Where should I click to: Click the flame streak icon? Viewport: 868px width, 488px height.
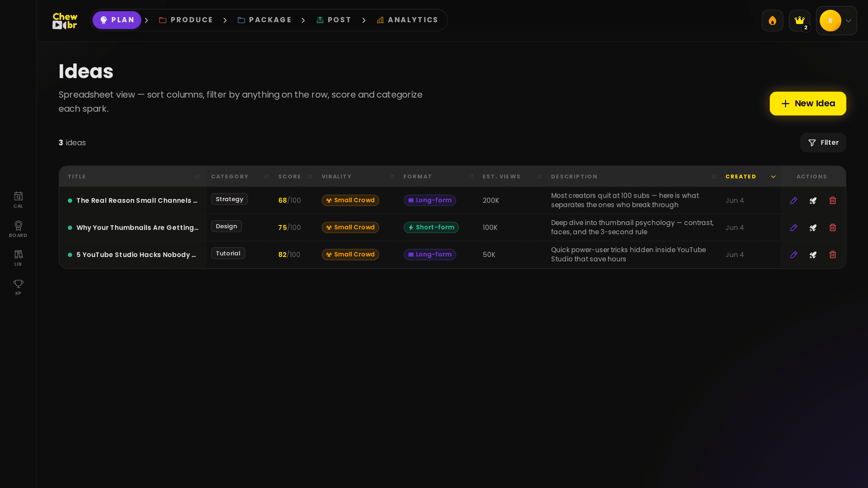(772, 20)
